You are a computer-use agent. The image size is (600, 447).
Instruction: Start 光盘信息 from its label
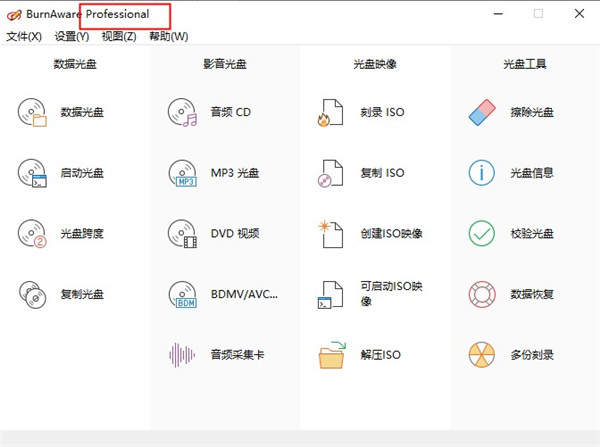coord(532,173)
